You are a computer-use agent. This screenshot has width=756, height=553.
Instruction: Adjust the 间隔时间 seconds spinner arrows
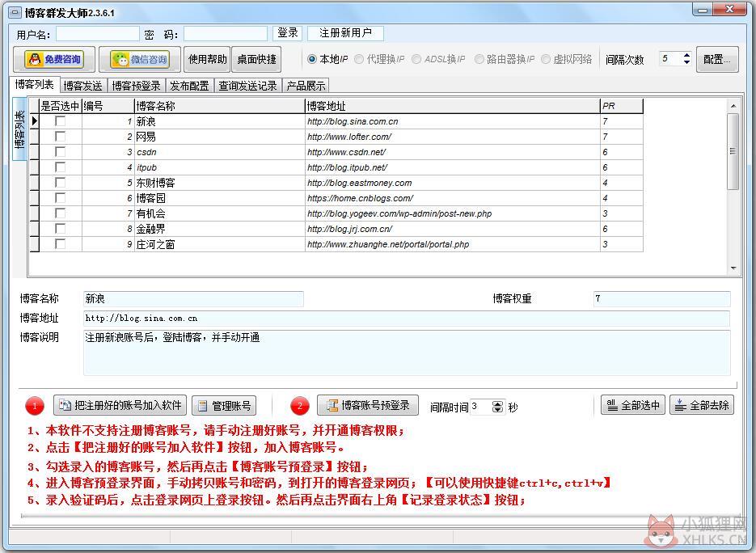497,407
